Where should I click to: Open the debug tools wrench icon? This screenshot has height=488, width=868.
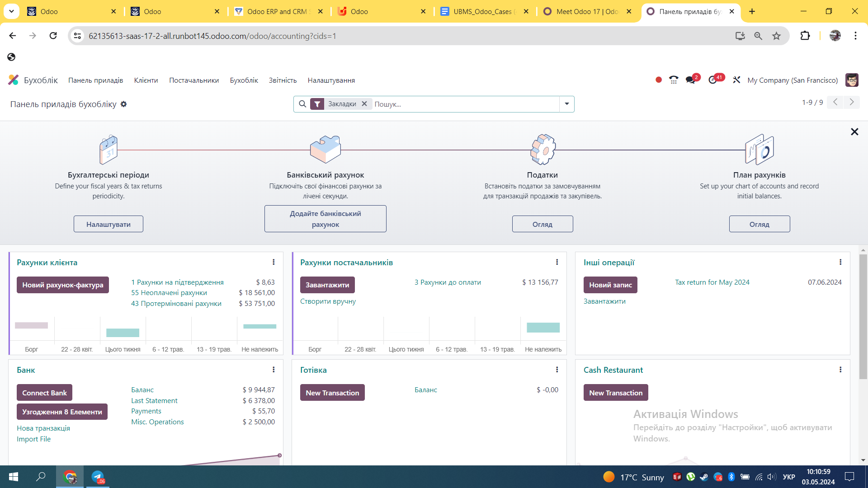click(x=736, y=80)
